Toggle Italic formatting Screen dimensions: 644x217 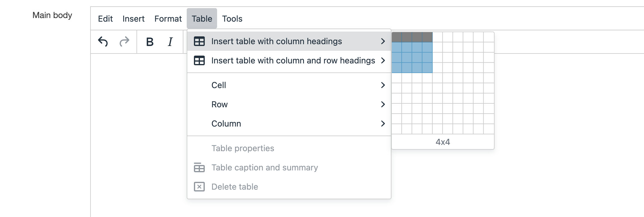pyautogui.click(x=170, y=42)
